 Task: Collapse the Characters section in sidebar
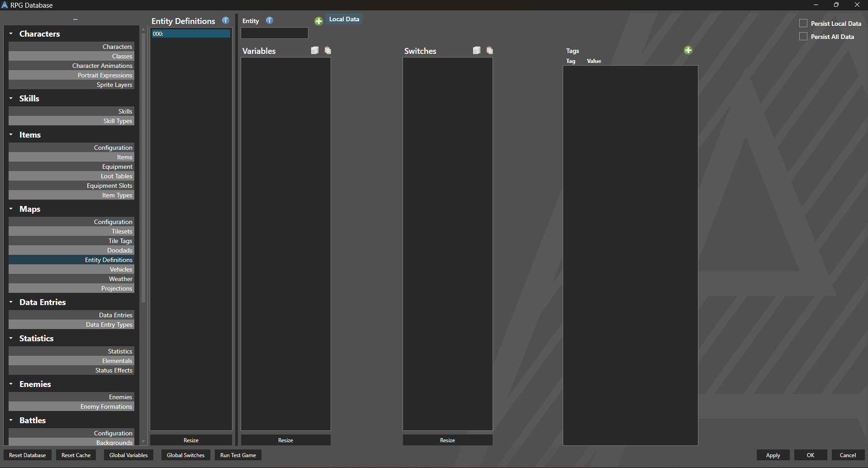(11, 34)
